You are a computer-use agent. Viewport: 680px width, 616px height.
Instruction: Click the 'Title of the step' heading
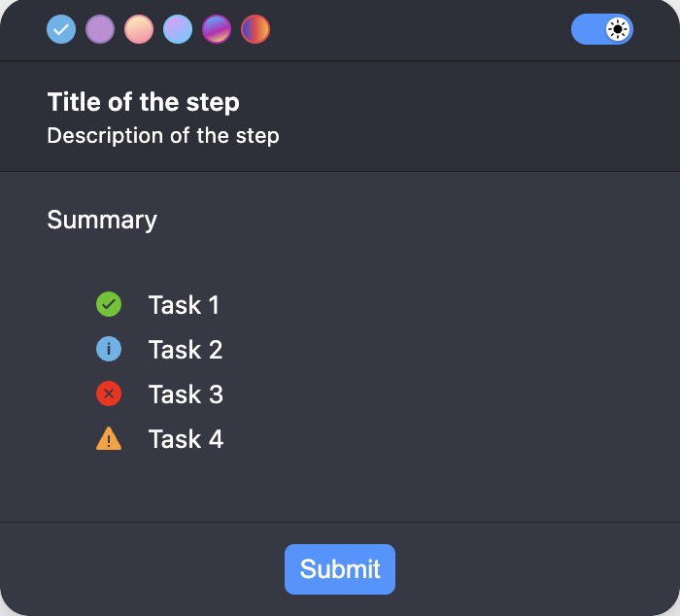(143, 102)
